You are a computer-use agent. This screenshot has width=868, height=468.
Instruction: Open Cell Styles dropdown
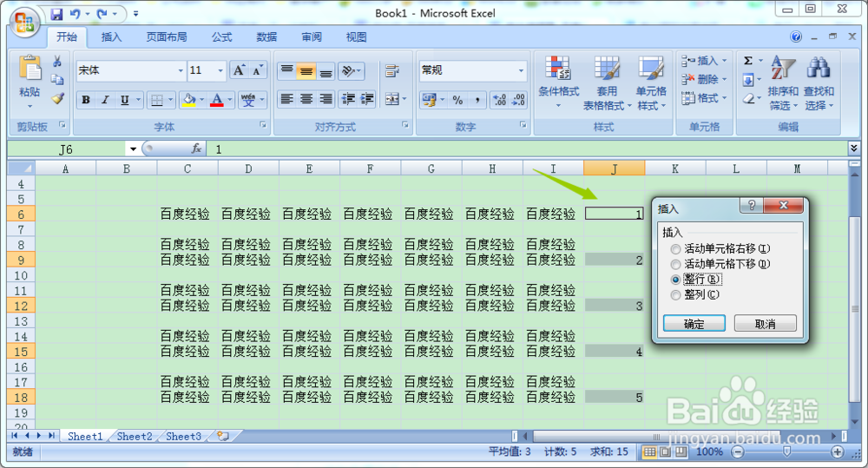pos(651,82)
